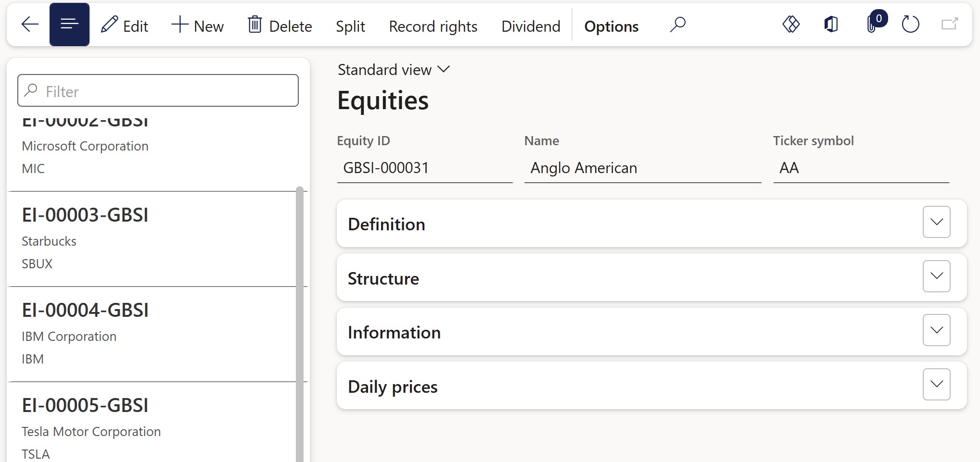Open form in new window icon
Viewport: 980px width, 462px height.
coord(950,24)
